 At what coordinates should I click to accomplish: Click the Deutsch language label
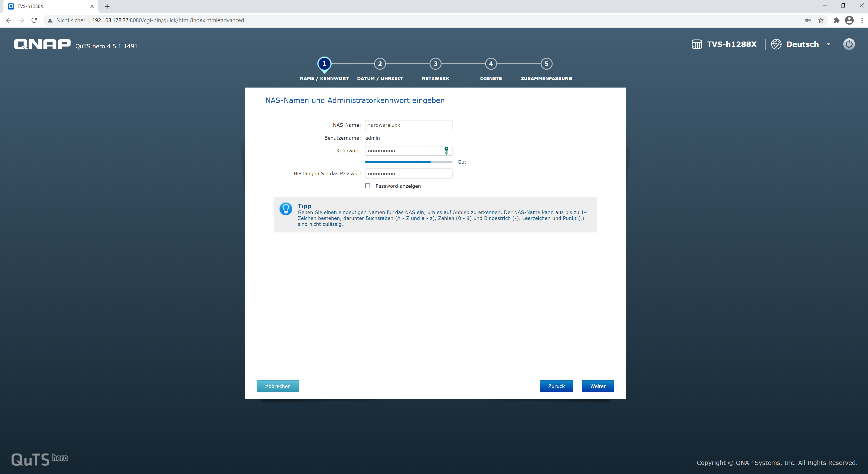tap(802, 44)
